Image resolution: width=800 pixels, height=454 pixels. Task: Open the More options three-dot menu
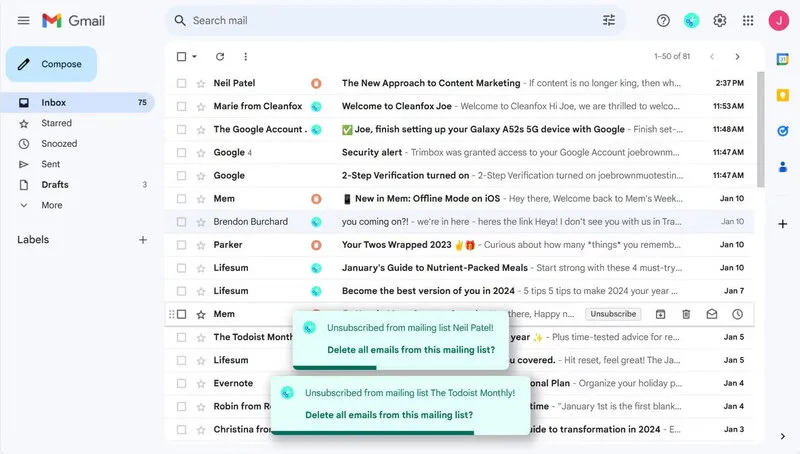245,57
